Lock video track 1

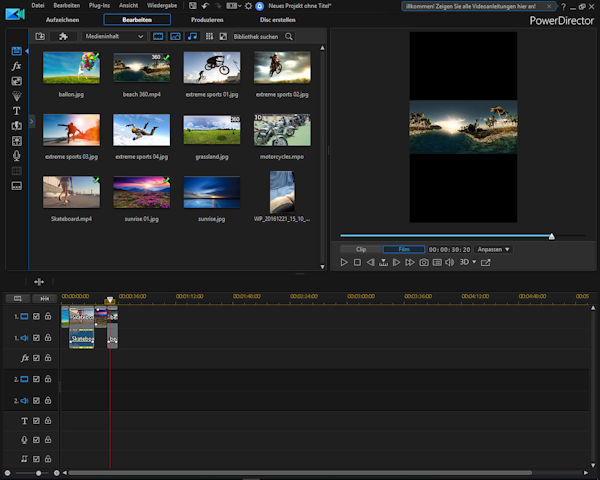pos(48,316)
